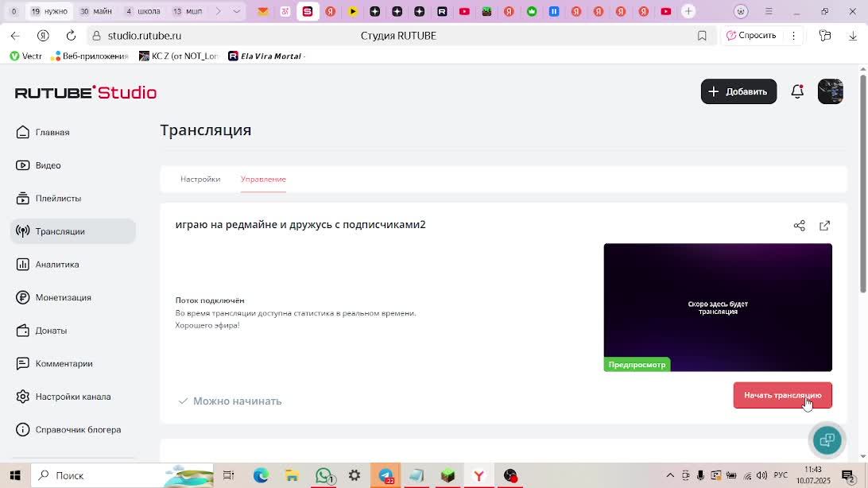Image resolution: width=868 pixels, height=488 pixels.
Task: Go back in browser history
Action: (15, 36)
